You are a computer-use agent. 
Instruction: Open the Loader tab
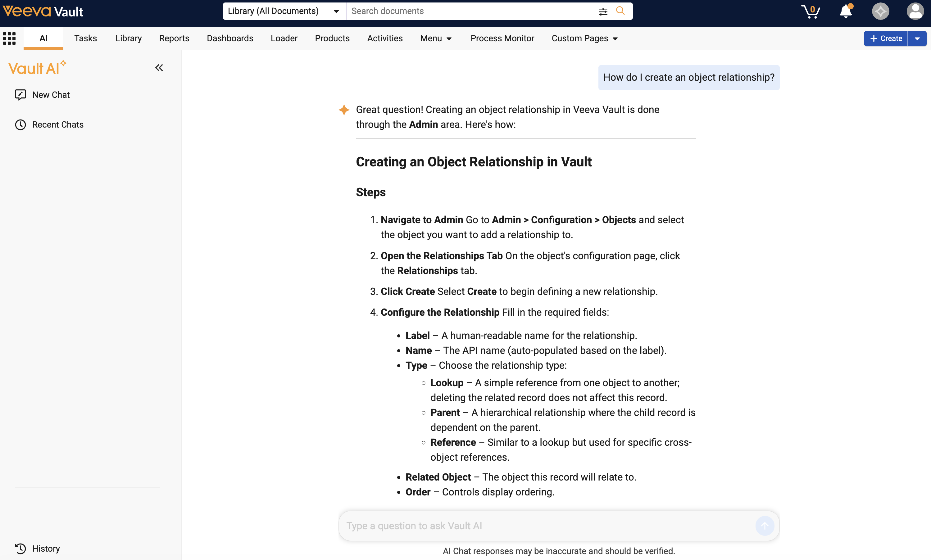[284, 38]
